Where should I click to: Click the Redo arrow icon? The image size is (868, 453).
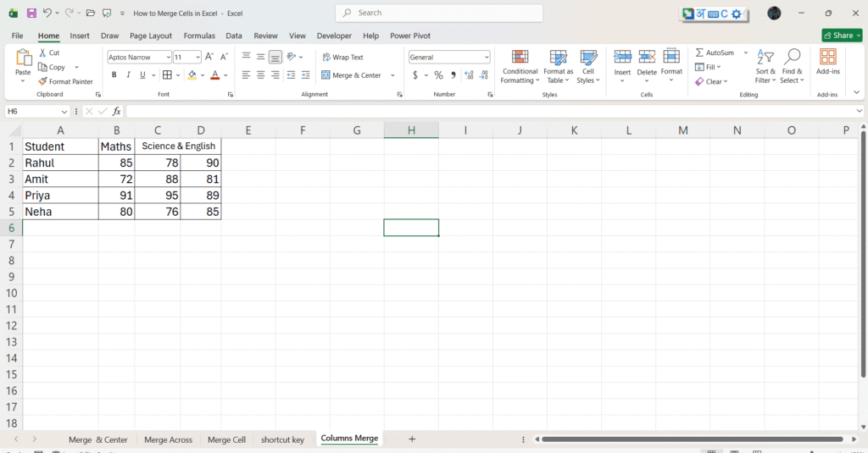click(69, 13)
